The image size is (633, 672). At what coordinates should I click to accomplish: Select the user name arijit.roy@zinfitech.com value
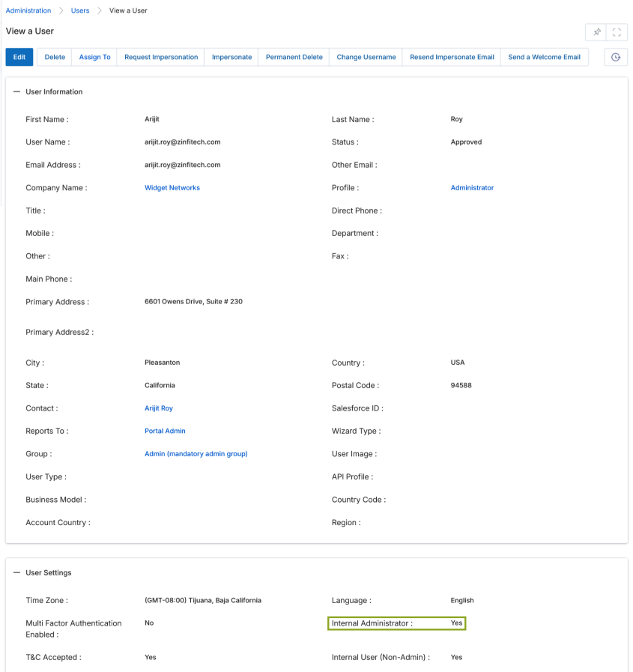tap(183, 142)
